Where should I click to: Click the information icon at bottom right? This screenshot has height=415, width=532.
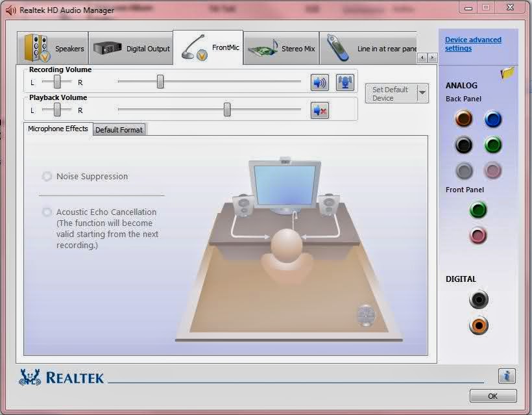click(x=507, y=375)
